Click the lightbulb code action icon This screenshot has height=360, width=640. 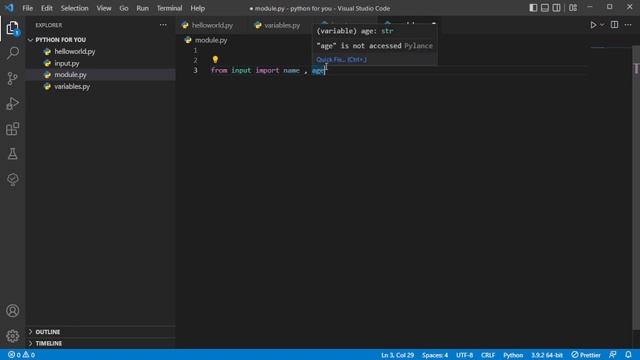(215, 60)
